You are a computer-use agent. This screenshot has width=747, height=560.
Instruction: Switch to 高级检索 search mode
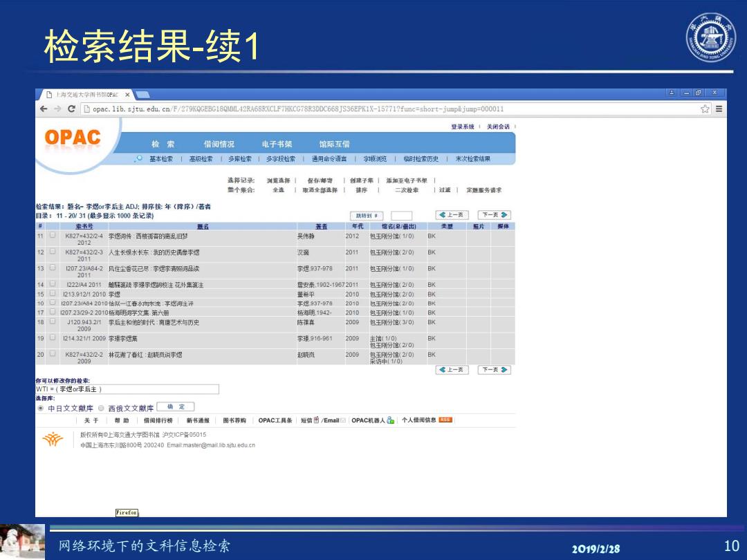pos(201,158)
